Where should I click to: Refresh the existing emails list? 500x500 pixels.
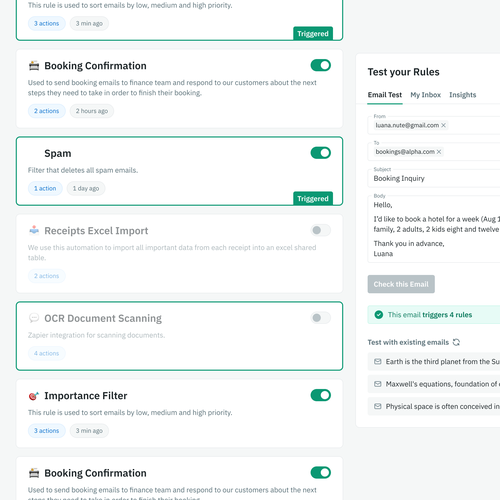pyautogui.click(x=456, y=342)
